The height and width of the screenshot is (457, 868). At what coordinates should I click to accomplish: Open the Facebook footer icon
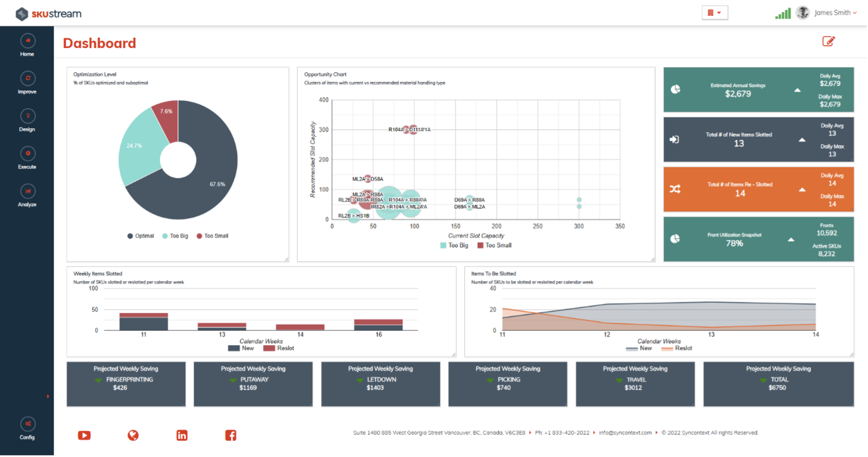coord(231,435)
